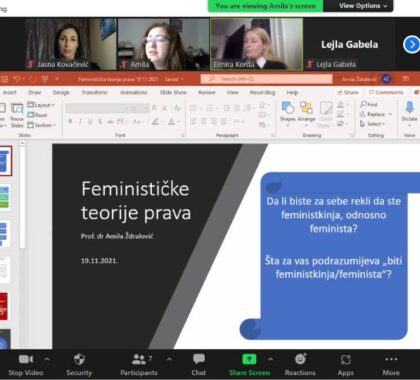Show next participants with blue arrow
This screenshot has height=380, width=420.
point(411,44)
